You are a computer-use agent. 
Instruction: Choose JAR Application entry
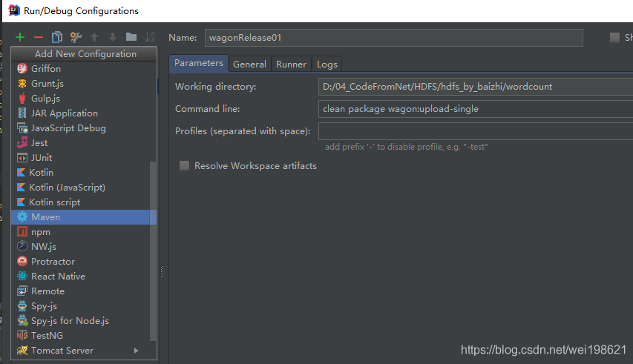click(84, 113)
